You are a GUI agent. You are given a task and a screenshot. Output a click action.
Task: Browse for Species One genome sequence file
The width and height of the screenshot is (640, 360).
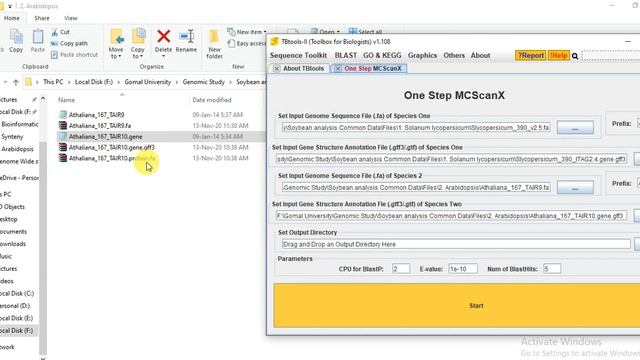pos(575,128)
